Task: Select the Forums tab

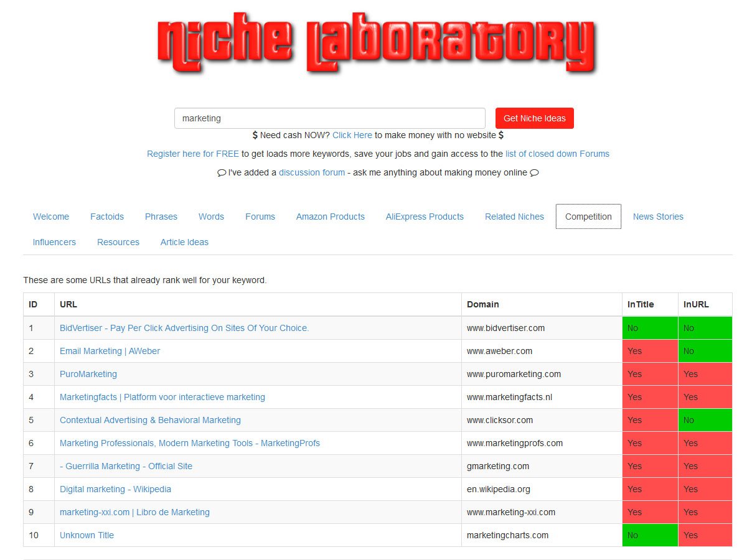Action: 260,217
